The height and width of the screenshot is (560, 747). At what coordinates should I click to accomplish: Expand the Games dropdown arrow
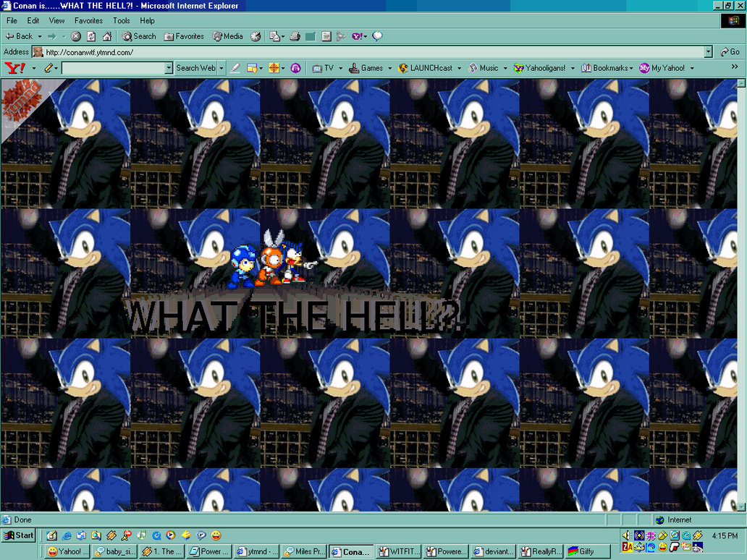click(389, 68)
